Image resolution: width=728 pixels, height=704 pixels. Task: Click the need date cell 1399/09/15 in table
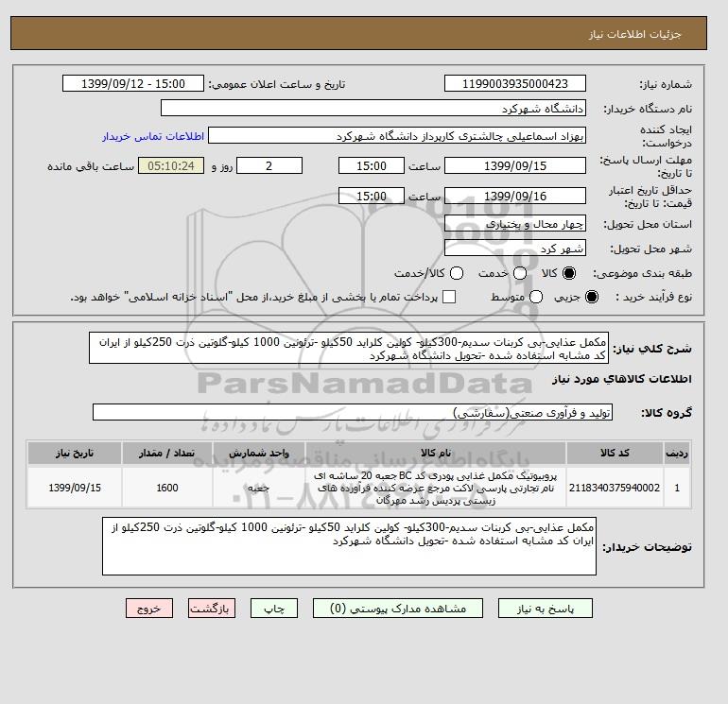coord(75,488)
